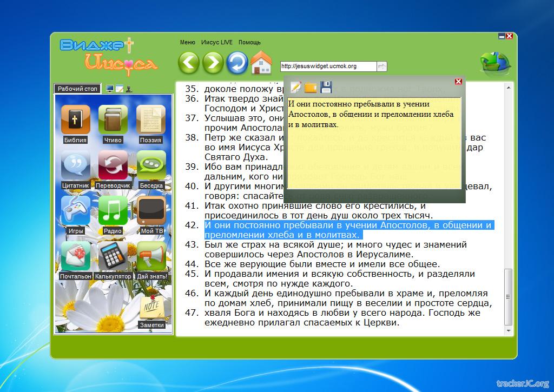Open the Заметки sticky note icon
The width and height of the screenshot is (554, 392).
[151, 308]
